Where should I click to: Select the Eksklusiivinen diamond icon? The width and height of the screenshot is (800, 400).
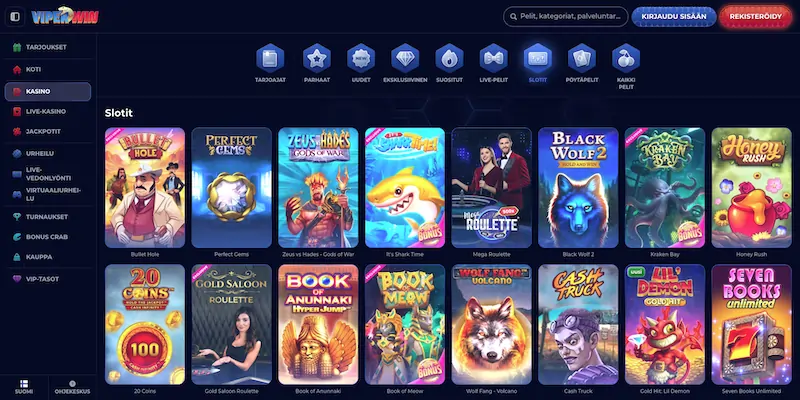(x=405, y=58)
